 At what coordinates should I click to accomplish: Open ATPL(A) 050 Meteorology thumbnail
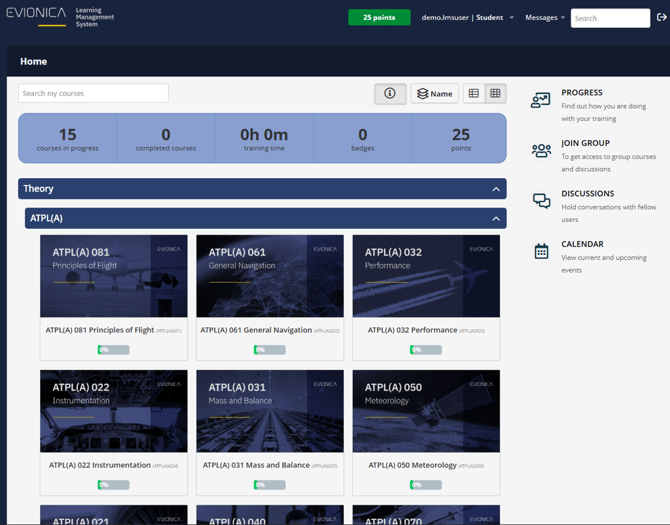pyautogui.click(x=426, y=411)
